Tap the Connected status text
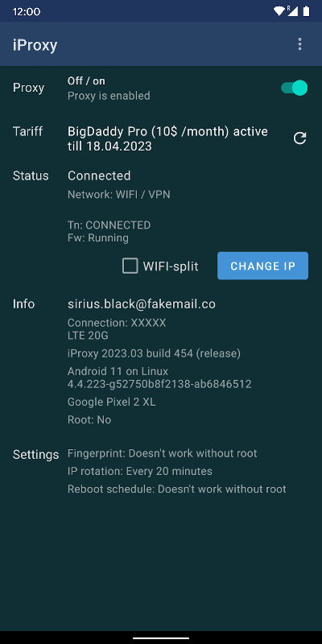The image size is (322, 644). click(99, 175)
